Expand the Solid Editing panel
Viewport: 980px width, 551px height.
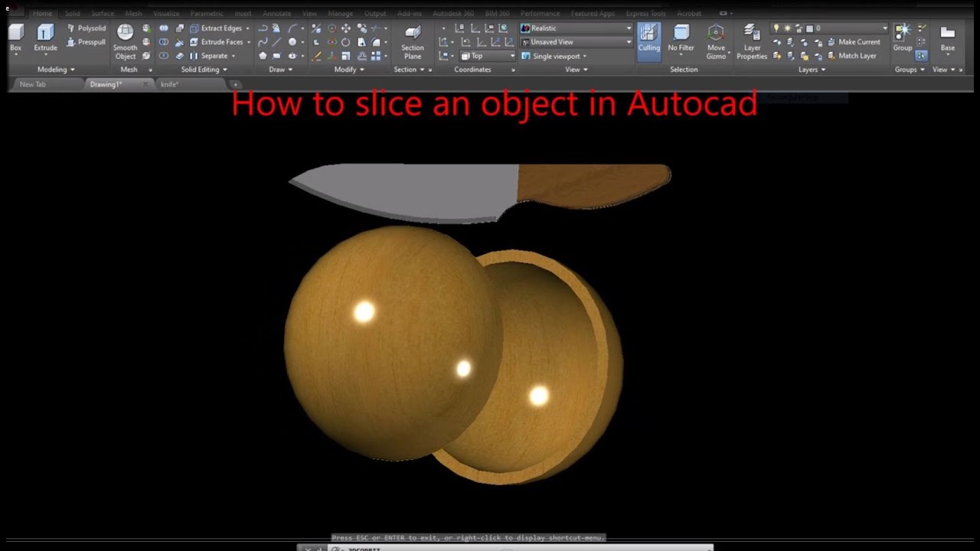coord(204,70)
